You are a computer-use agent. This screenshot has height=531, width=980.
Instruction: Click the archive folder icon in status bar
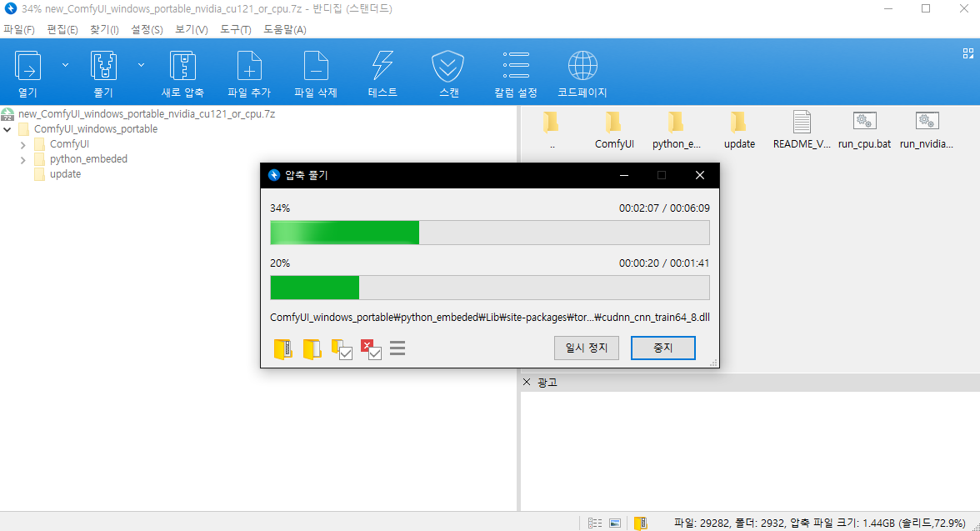[x=641, y=523]
